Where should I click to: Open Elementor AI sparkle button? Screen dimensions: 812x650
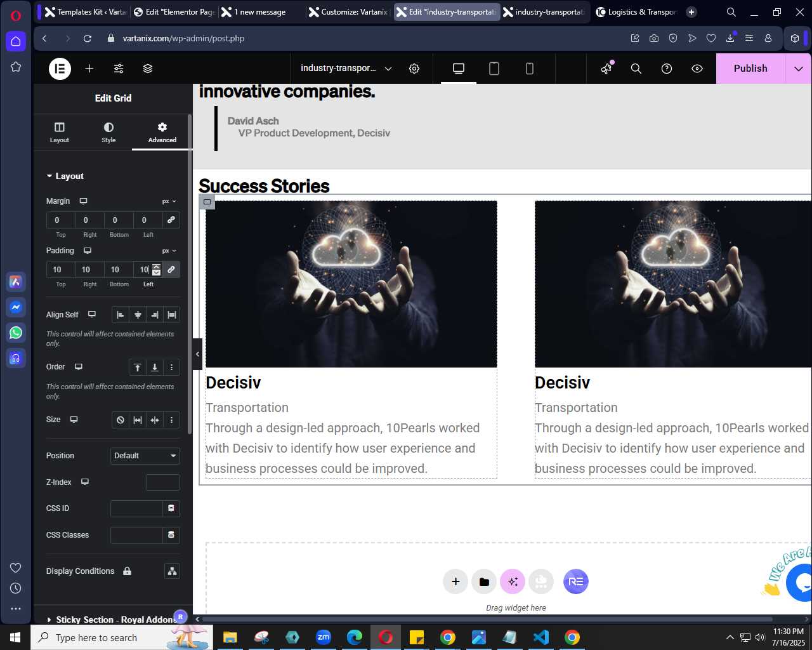pyautogui.click(x=513, y=581)
